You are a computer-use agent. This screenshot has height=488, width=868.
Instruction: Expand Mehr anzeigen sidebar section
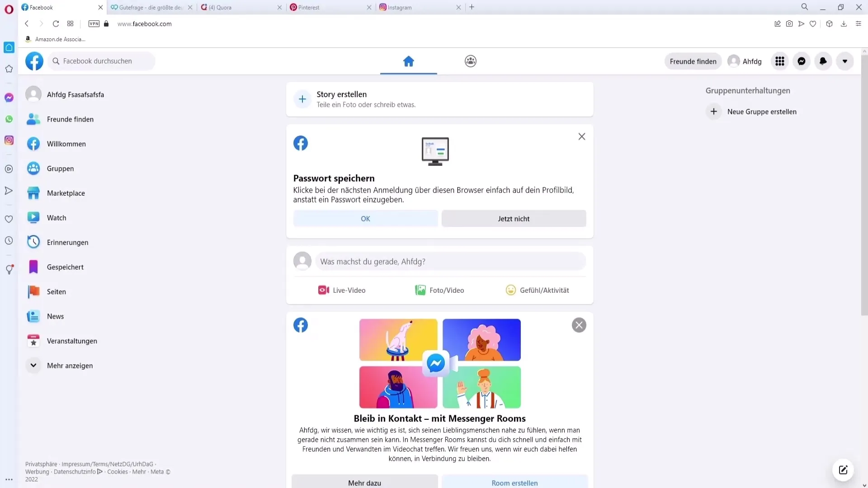click(70, 365)
